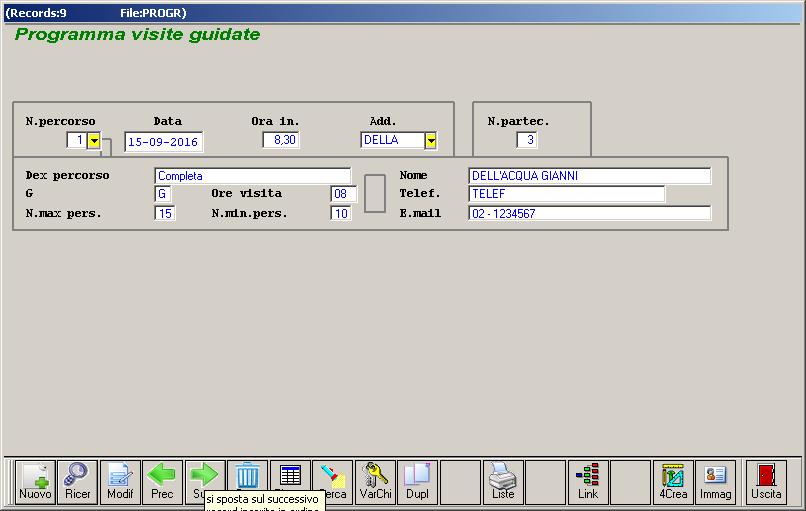This screenshot has width=806, height=511.
Task: Delete record using the trash bin icon
Action: 247,476
